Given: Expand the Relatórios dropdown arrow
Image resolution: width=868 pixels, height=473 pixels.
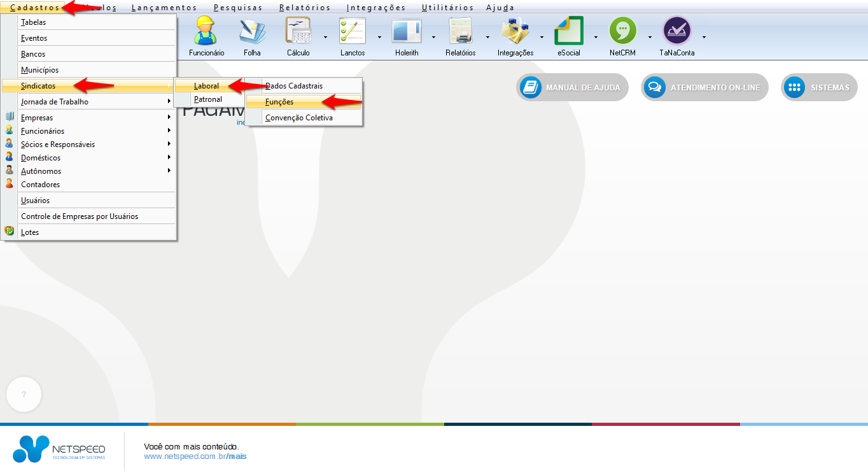Looking at the screenshot, I should (x=487, y=36).
